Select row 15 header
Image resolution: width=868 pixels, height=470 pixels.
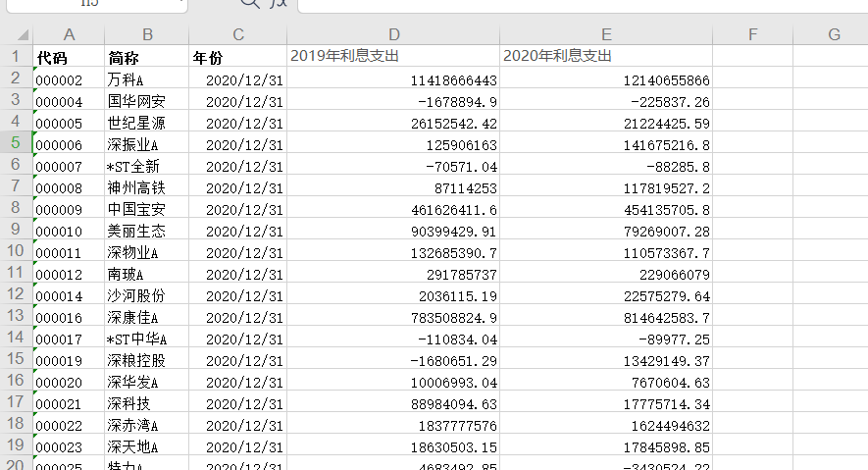tap(16, 358)
